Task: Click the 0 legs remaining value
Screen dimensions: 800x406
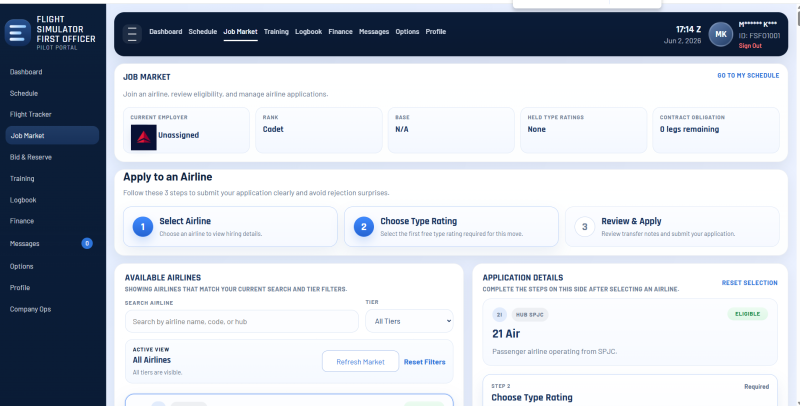Action: pyautogui.click(x=689, y=129)
